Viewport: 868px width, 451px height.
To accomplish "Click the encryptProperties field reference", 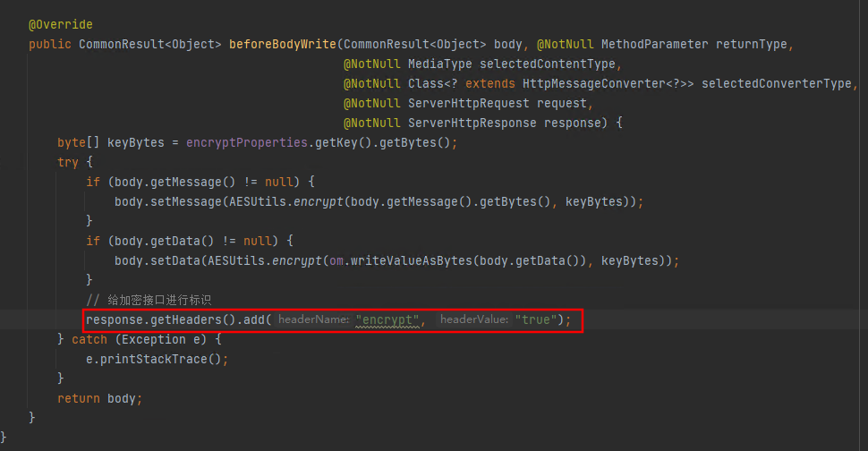I will pos(247,143).
